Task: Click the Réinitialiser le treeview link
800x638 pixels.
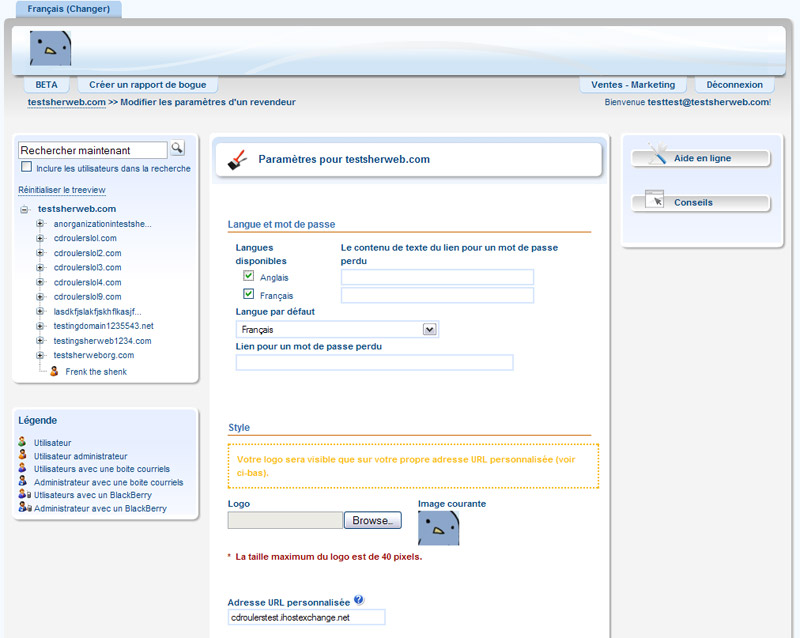Action: coord(63,189)
